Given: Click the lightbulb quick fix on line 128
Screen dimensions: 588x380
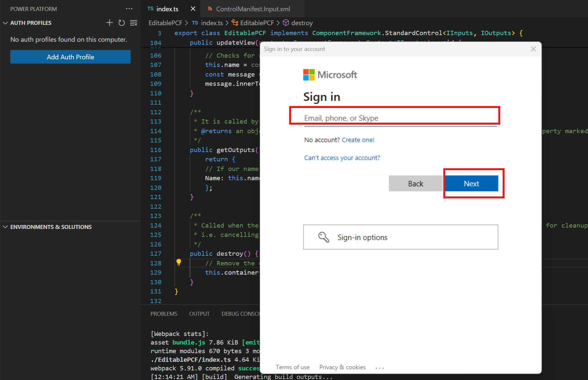Looking at the screenshot, I should click(179, 263).
